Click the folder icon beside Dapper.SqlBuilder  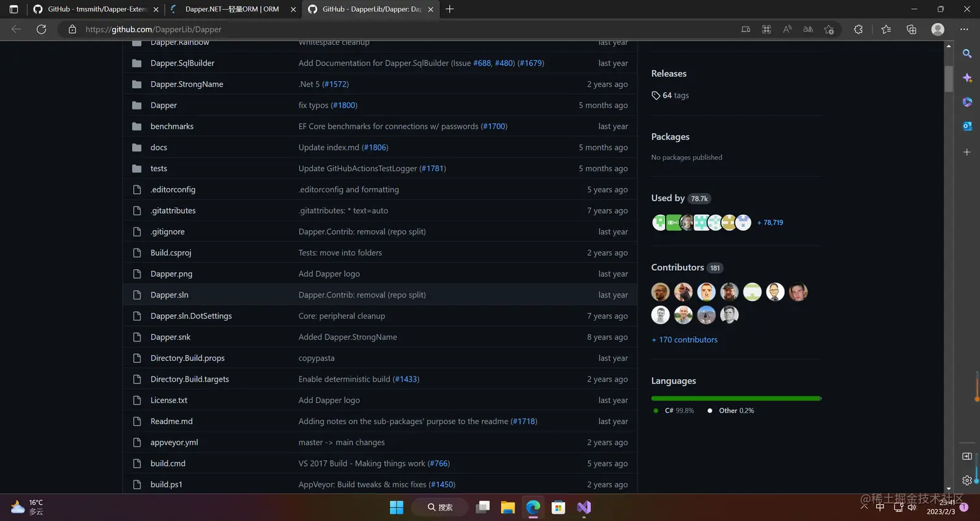[137, 63]
